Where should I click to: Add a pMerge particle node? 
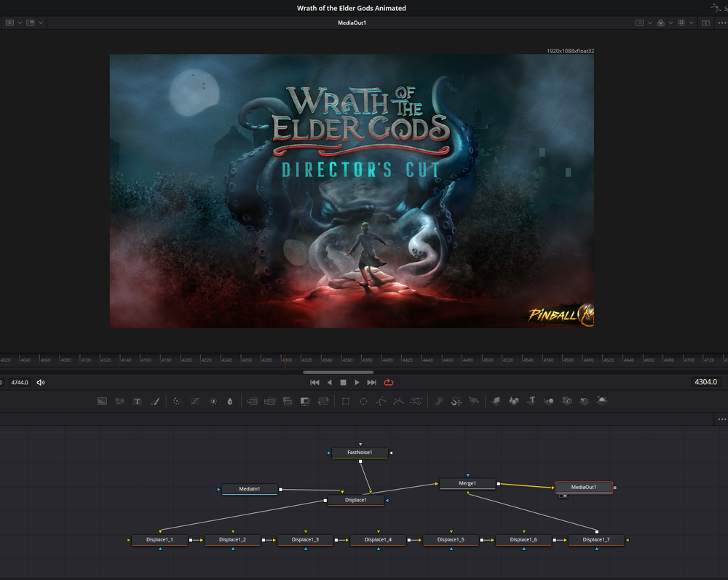[456, 402]
